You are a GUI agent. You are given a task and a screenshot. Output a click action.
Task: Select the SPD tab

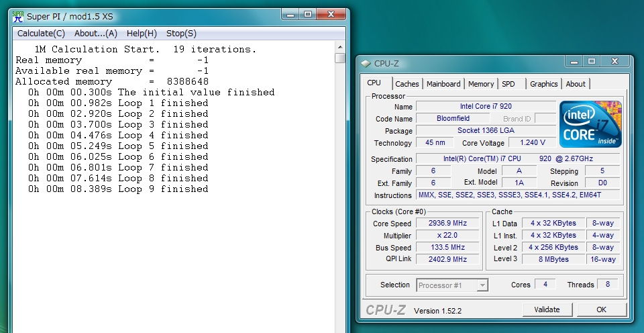point(508,84)
